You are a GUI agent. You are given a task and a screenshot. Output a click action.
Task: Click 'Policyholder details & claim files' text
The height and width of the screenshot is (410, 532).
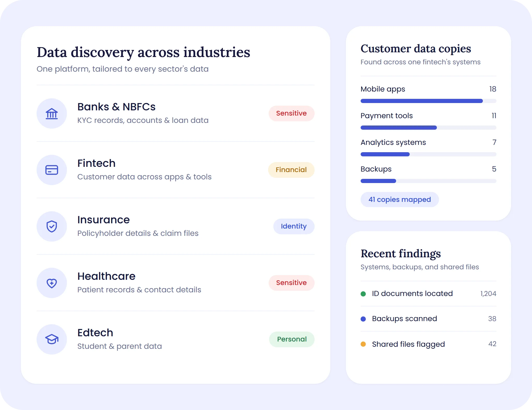[138, 233]
